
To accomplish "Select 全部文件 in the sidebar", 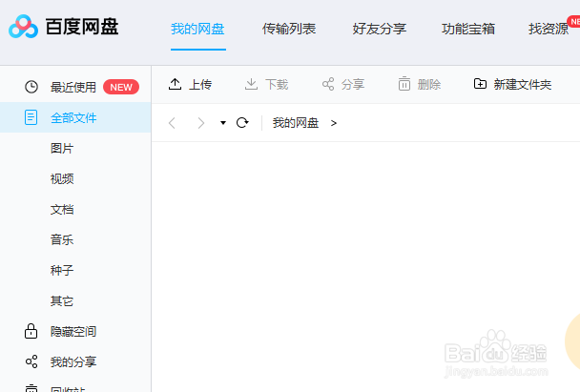I will tap(73, 118).
